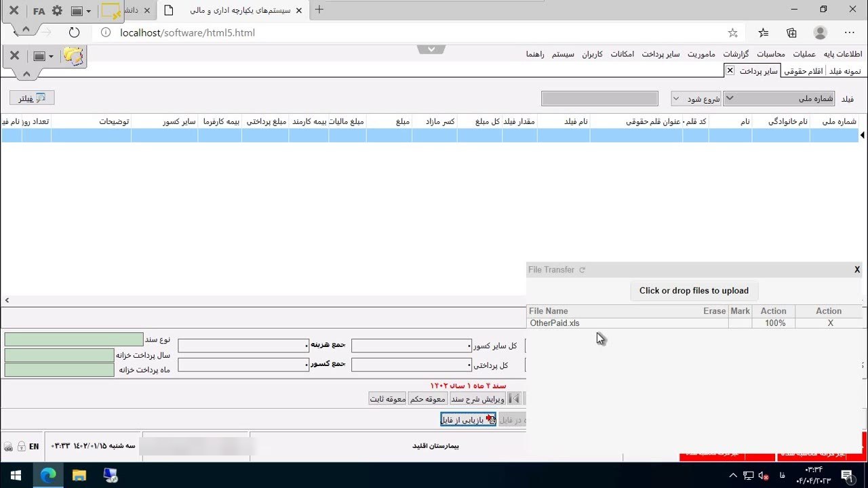
Task: Click the معوقه حکم button
Action: (x=428, y=399)
